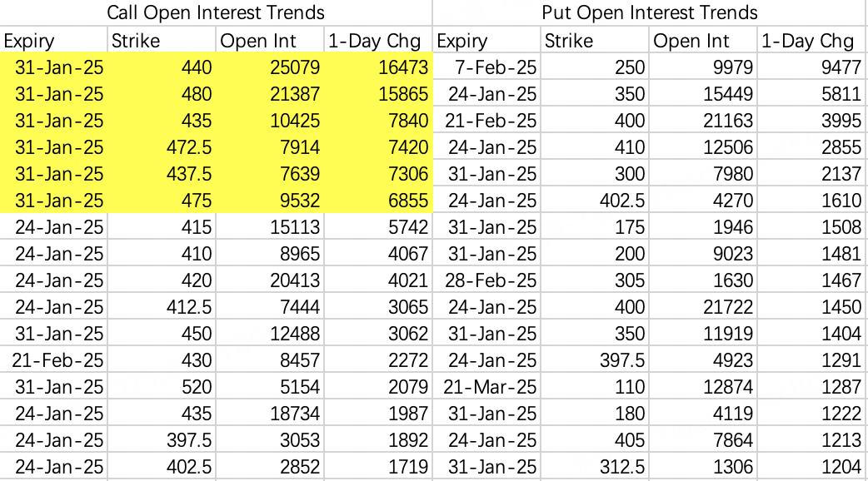Select call expiry cell 21-Feb-25
The image size is (868, 481).
(x=53, y=360)
